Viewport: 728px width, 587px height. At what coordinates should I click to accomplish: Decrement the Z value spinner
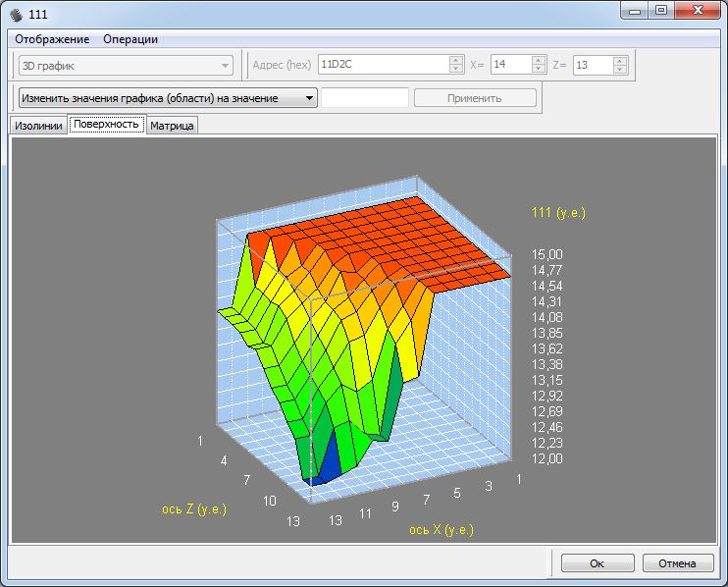point(619,69)
